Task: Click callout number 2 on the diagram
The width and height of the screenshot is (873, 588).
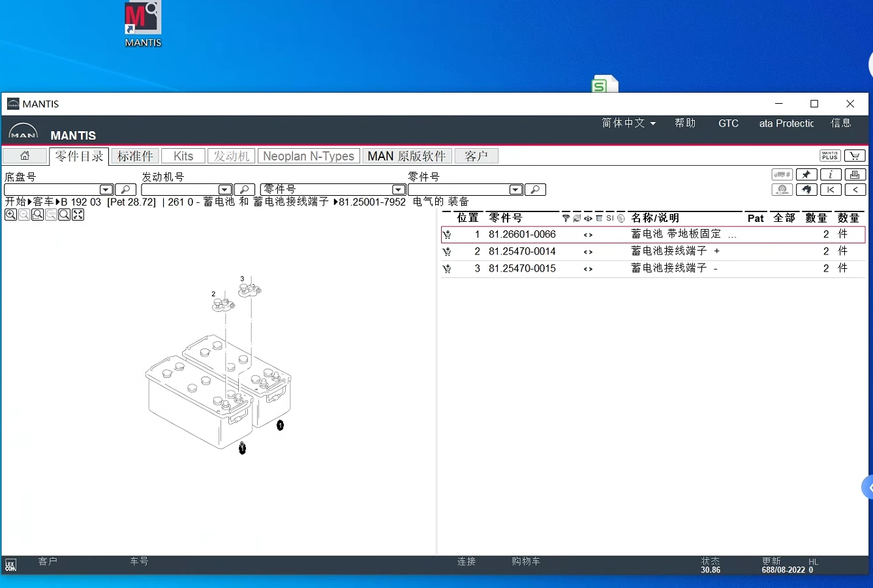Action: (213, 294)
